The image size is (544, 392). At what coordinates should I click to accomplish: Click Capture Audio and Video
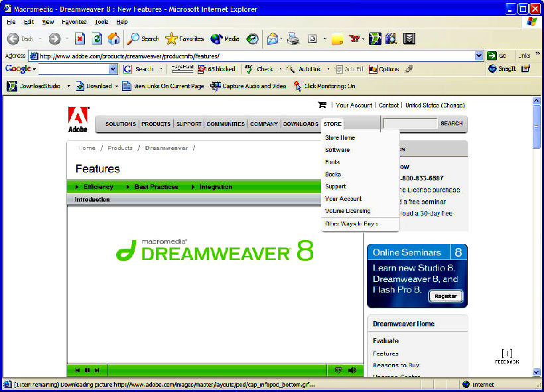pyautogui.click(x=248, y=86)
